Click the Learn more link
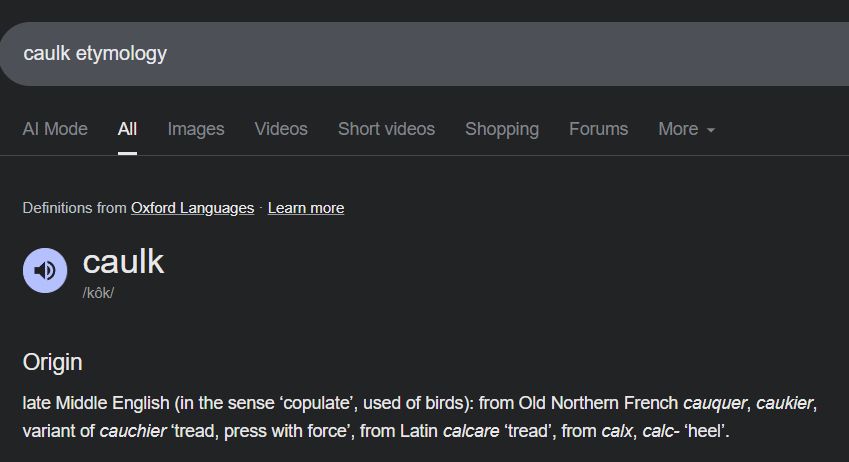Viewport: 849px width, 462px height. point(306,208)
